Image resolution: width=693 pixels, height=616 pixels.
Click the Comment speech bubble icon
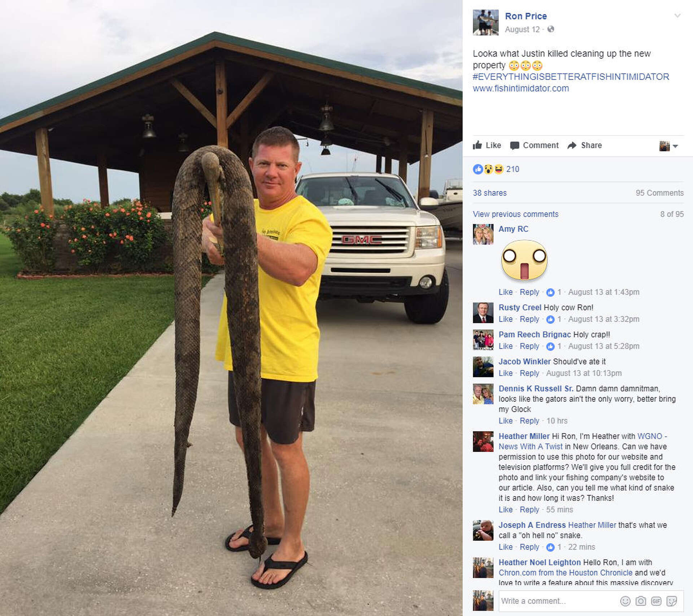[x=514, y=146]
